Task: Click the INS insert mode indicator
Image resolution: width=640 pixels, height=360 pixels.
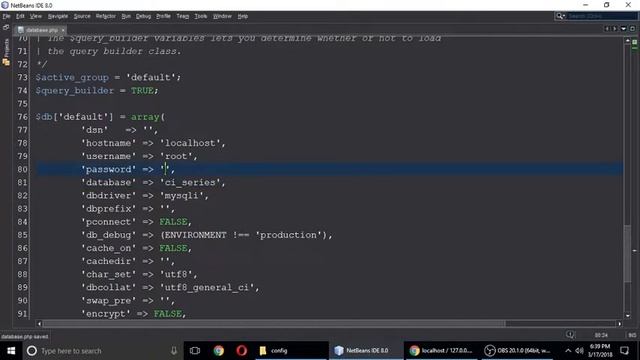Action: point(632,336)
